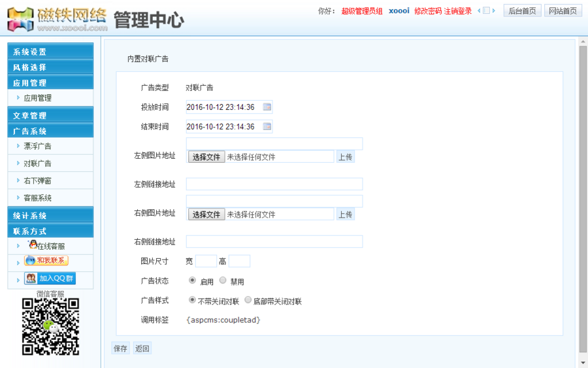
Task: Open 客服系统 menu item
Action: click(x=37, y=197)
